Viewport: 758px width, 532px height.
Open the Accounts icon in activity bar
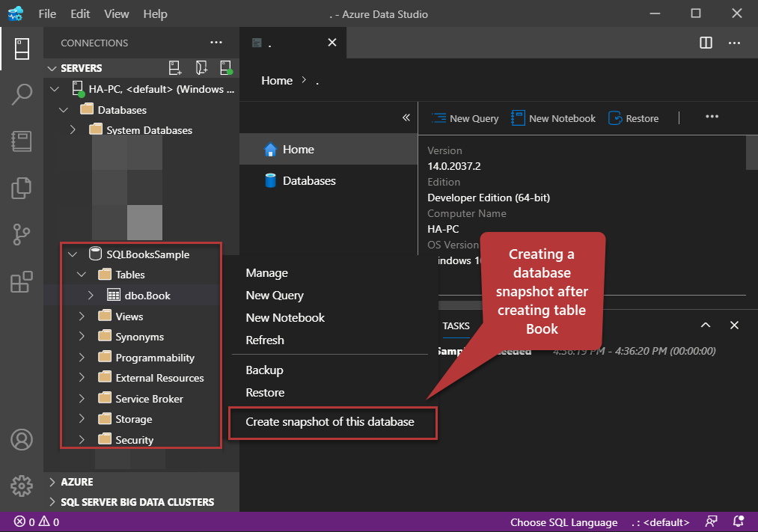pyautogui.click(x=22, y=440)
